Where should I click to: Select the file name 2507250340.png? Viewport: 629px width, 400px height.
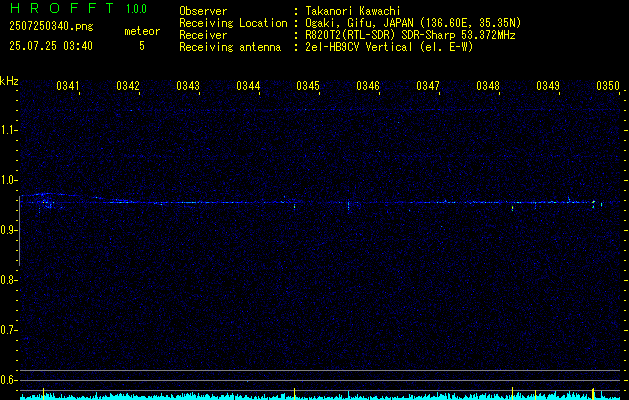tap(51, 27)
